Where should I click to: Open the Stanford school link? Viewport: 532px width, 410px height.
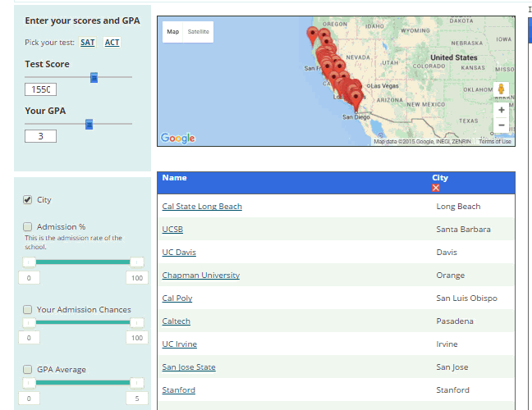pyautogui.click(x=178, y=390)
